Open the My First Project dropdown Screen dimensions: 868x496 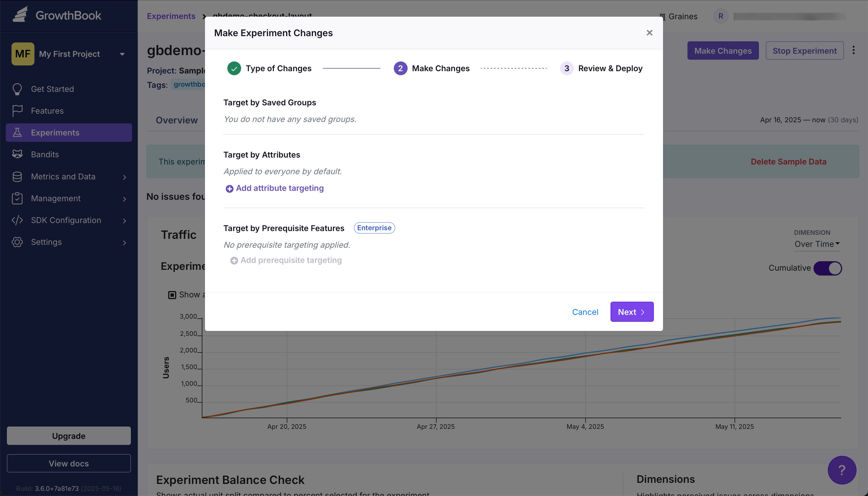69,54
